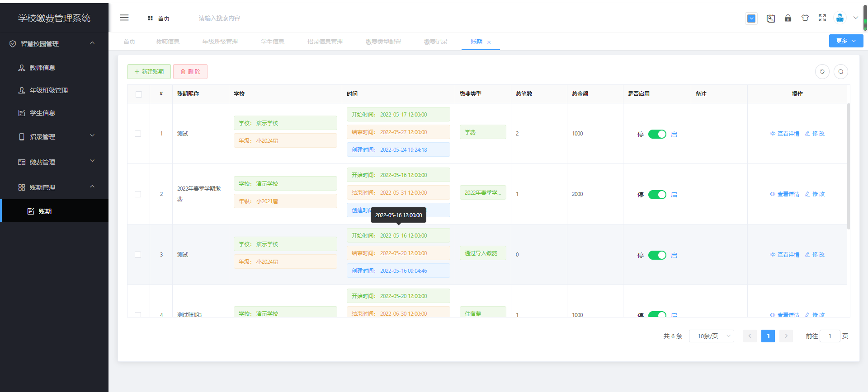
Task: Click the refresh table icon
Action: 822,72
